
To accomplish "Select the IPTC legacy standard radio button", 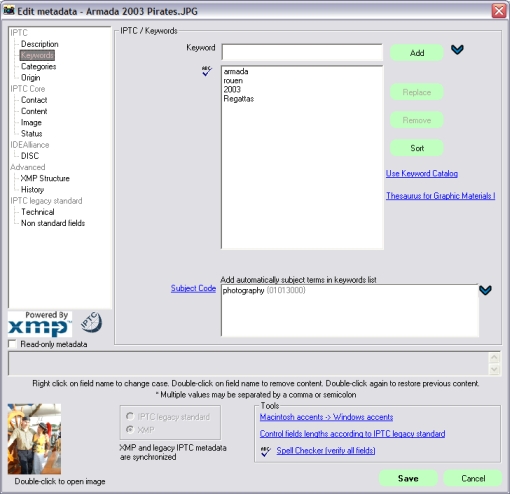I will (x=130, y=416).
